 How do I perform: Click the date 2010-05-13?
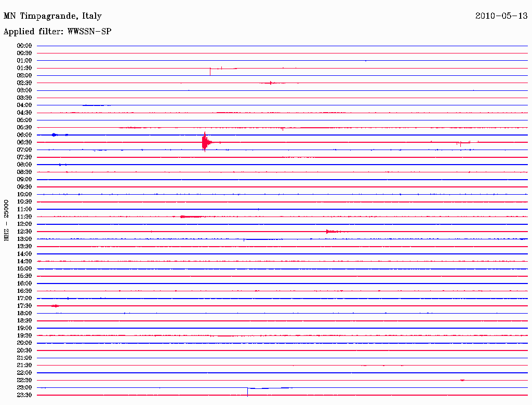[x=501, y=16]
